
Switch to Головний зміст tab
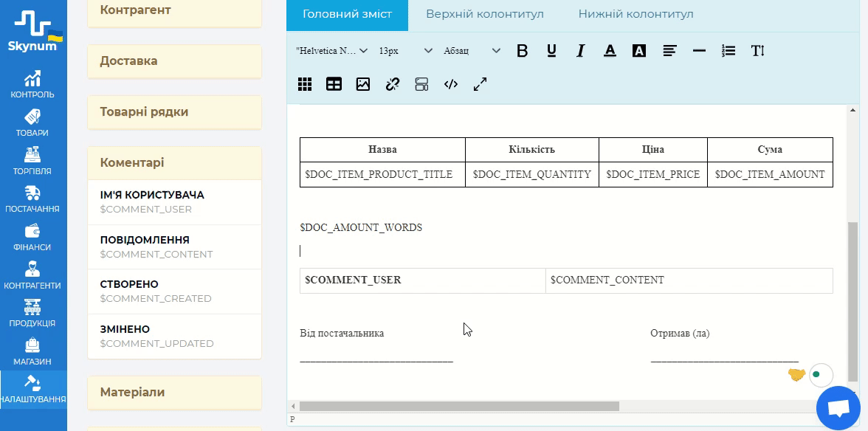point(347,14)
